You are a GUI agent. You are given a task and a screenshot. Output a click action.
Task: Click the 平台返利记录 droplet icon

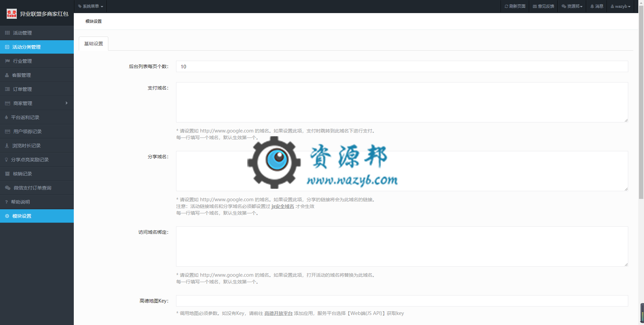(6, 117)
